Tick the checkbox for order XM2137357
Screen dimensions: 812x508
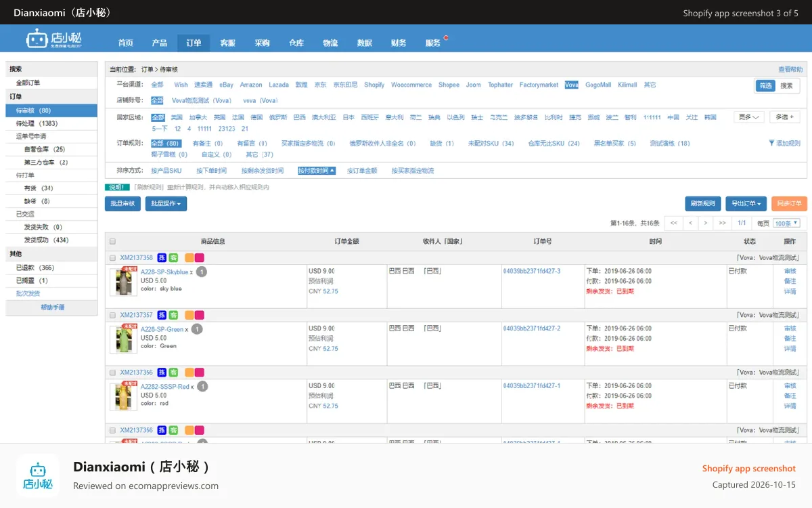[x=112, y=315]
